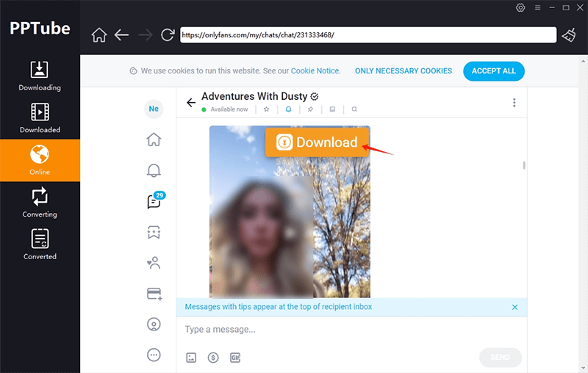Screen dimensions: 588x373
Task: Open the three-dot chat options menu
Action: [514, 103]
